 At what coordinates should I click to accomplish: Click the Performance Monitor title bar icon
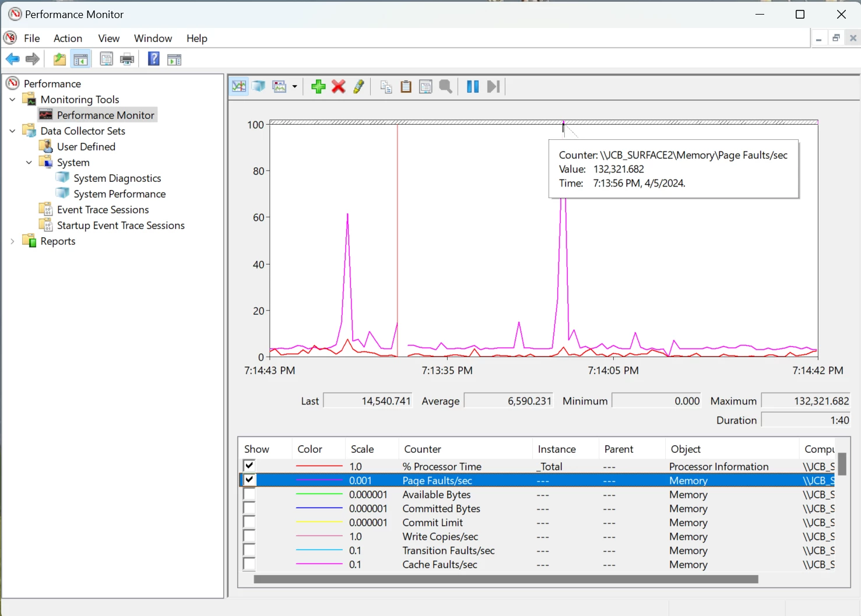tap(15, 14)
